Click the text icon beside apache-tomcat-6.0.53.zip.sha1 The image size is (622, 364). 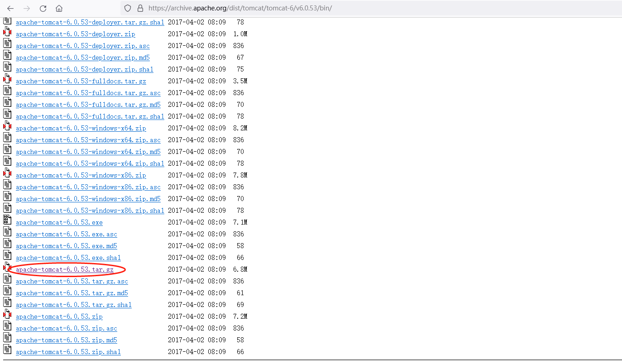7,350
